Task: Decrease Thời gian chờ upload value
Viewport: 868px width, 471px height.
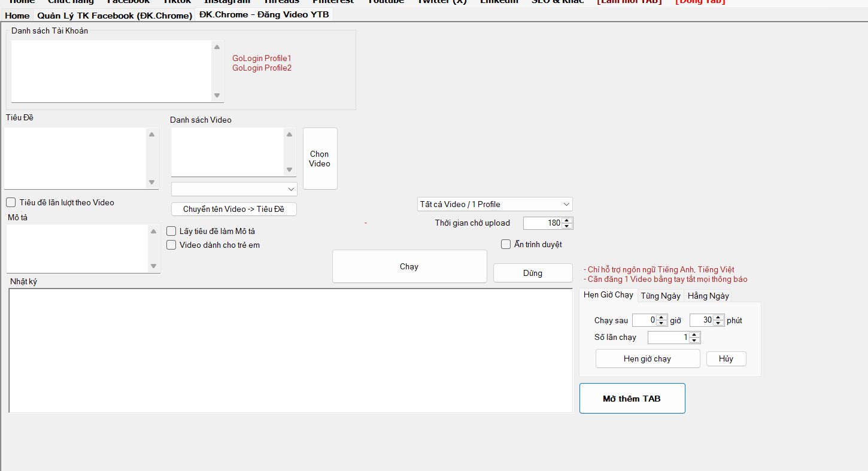Action: tap(567, 226)
